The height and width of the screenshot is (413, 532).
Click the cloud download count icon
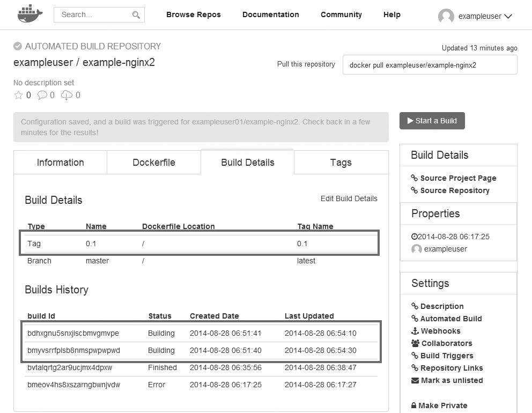coord(66,95)
